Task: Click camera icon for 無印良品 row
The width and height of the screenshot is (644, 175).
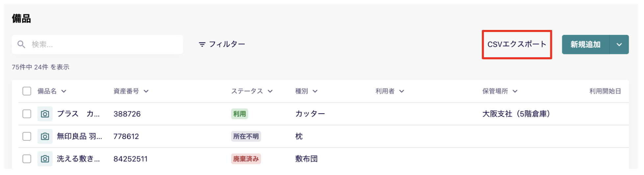Action: click(x=45, y=136)
